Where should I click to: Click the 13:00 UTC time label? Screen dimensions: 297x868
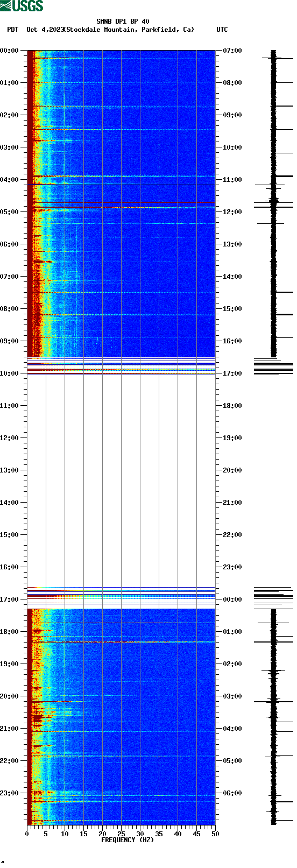(x=232, y=244)
